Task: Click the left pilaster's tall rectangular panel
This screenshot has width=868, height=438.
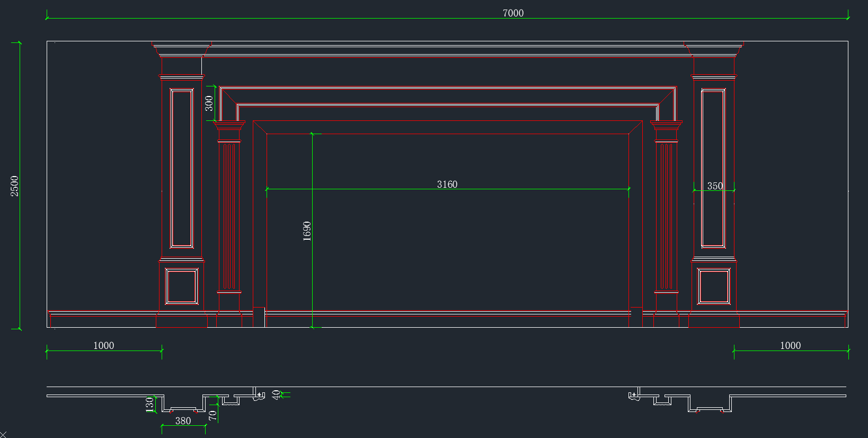Action: 182,168
